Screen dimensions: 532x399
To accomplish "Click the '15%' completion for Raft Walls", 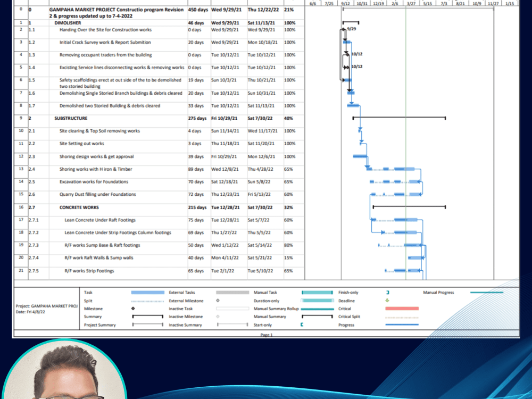I will point(289,258).
